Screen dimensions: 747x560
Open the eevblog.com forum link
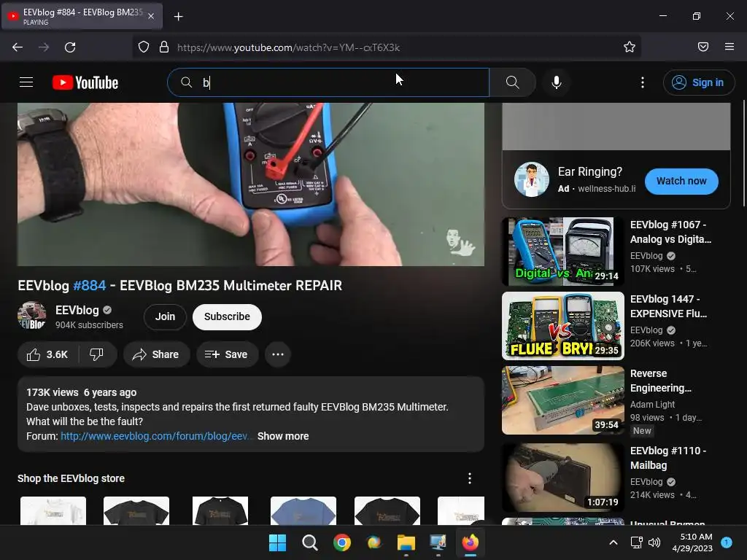[155, 436]
